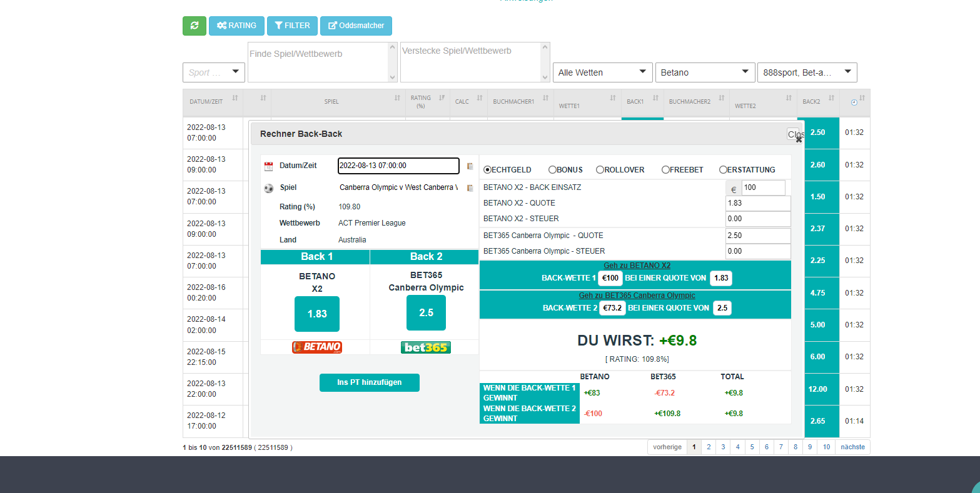Image resolution: width=980 pixels, height=493 pixels.
Task: Sort by the CALC column arrows
Action: pyautogui.click(x=480, y=98)
